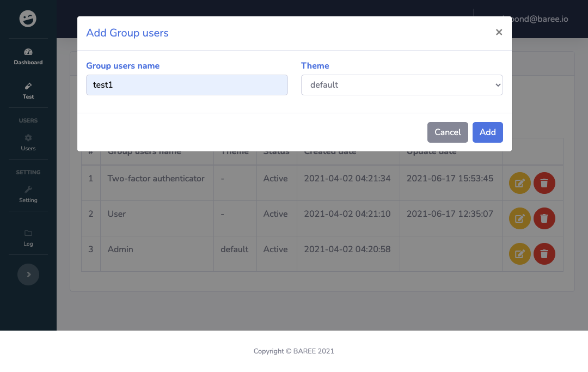This screenshot has height=372, width=588.
Task: Click the Add button
Action: coord(487,132)
